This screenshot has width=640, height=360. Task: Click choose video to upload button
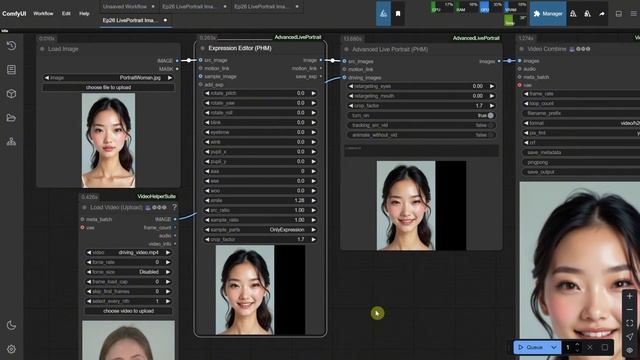(x=129, y=311)
